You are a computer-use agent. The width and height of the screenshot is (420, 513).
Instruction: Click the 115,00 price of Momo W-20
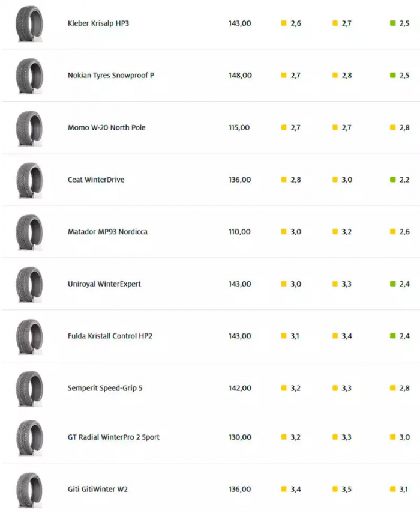tap(239, 127)
